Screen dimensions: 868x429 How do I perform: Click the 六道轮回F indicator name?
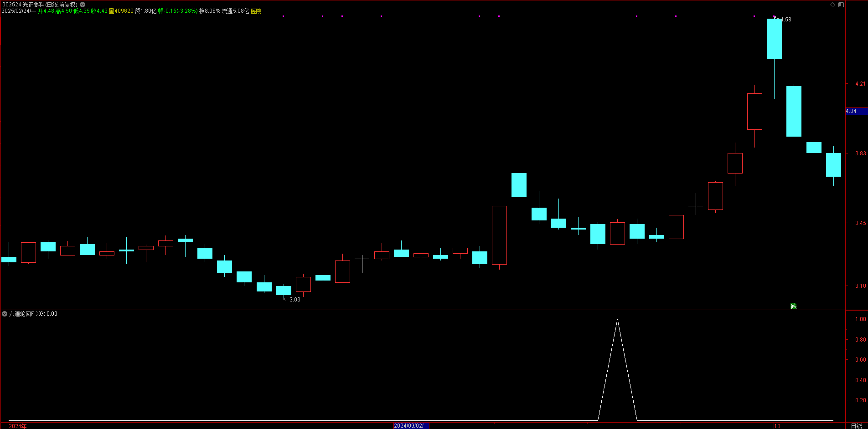21,314
